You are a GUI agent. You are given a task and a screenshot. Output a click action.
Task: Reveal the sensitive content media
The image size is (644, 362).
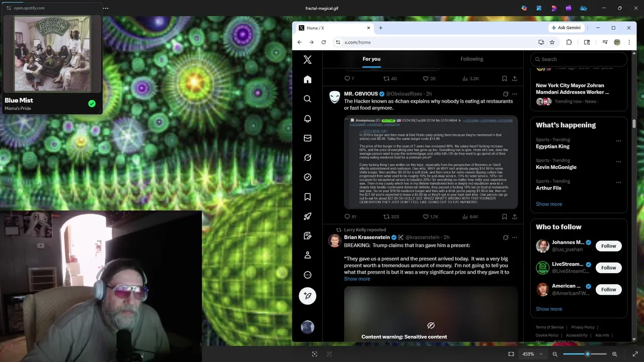[431, 326]
